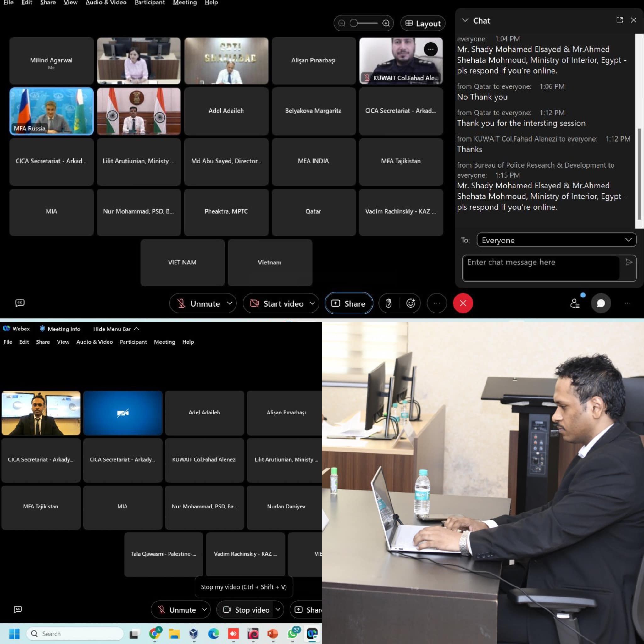Image resolution: width=644 pixels, height=644 pixels.
Task: Click the Start video camera icon
Action: click(x=254, y=303)
